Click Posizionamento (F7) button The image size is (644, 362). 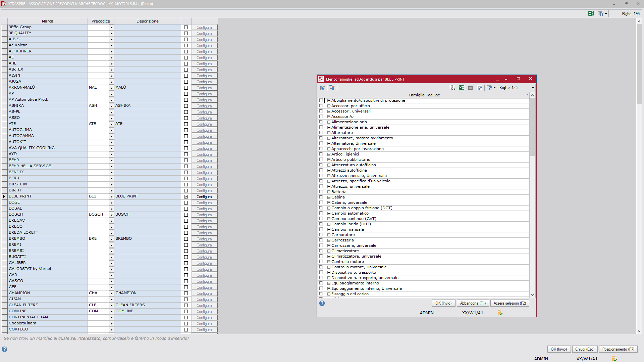(618, 349)
